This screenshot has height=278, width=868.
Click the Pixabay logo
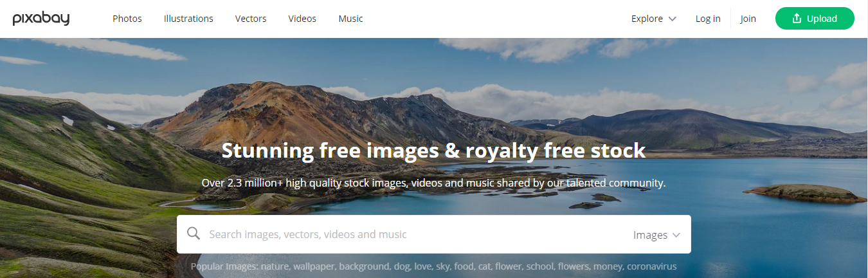(x=41, y=19)
